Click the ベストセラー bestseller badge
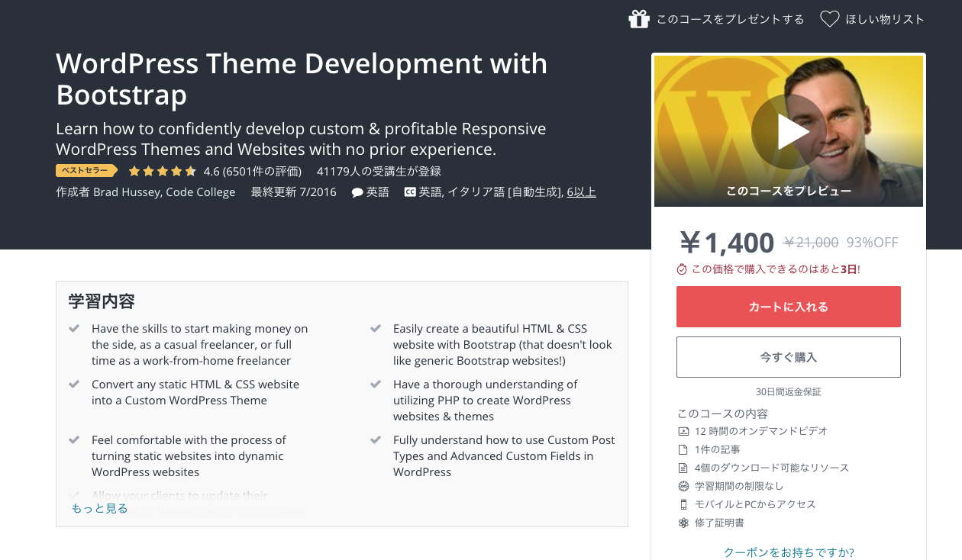Image resolution: width=962 pixels, height=560 pixels. 86,171
